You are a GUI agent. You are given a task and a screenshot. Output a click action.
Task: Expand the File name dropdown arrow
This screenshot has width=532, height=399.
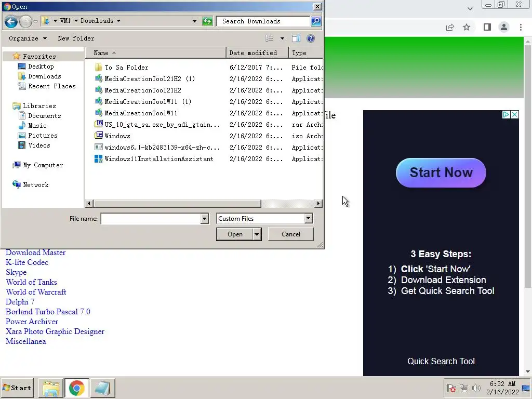coord(204,219)
